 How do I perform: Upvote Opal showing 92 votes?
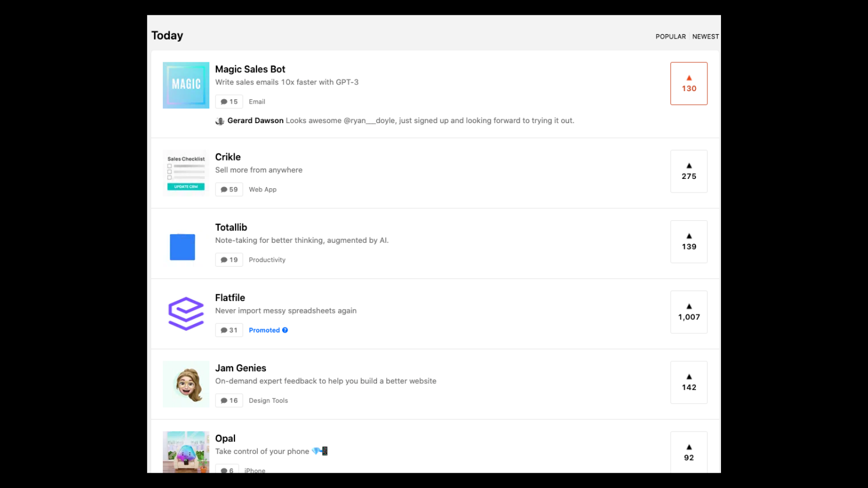click(688, 452)
